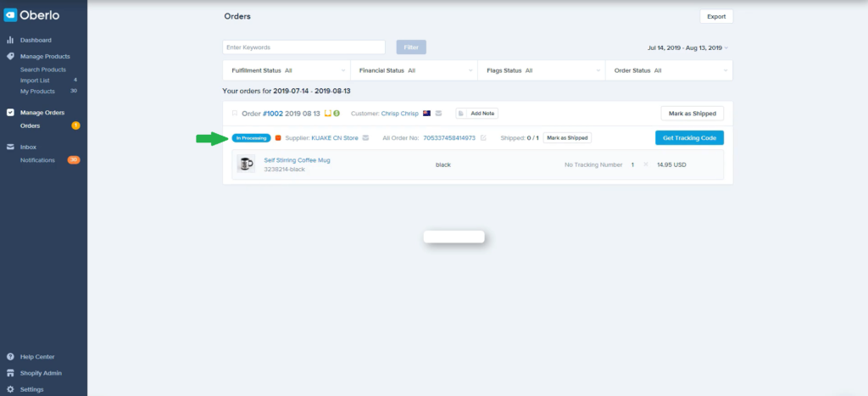
Task: Click order-level Mark as Shipped button
Action: tap(692, 114)
